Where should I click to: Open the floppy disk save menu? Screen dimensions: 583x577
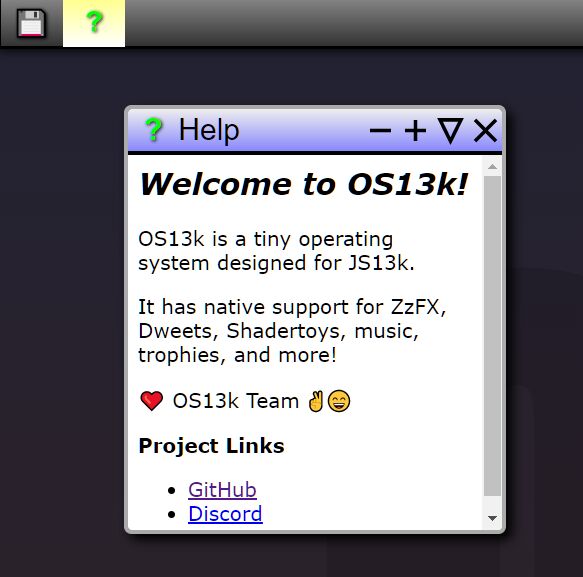[31, 23]
